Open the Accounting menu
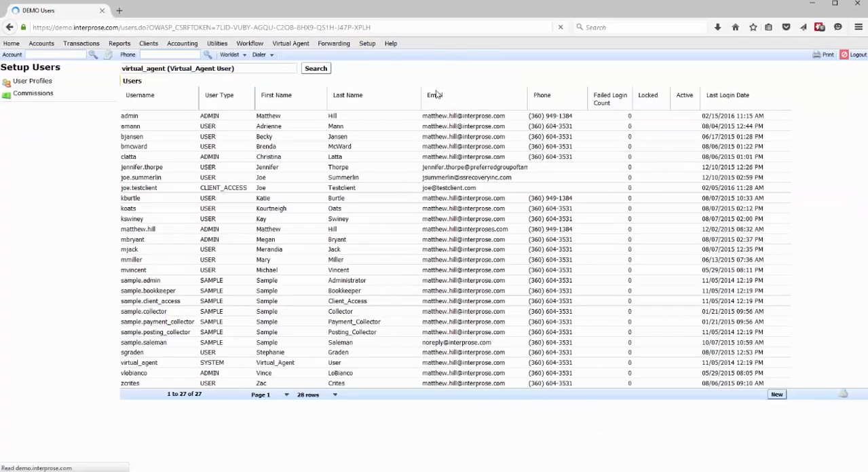 (x=182, y=43)
